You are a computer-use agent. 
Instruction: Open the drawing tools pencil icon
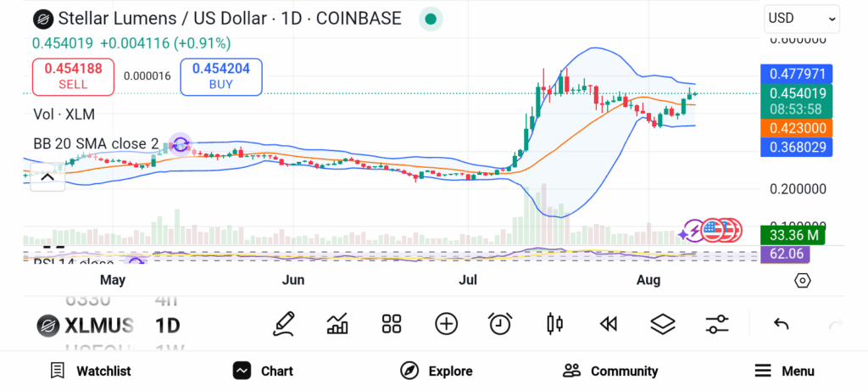284,323
